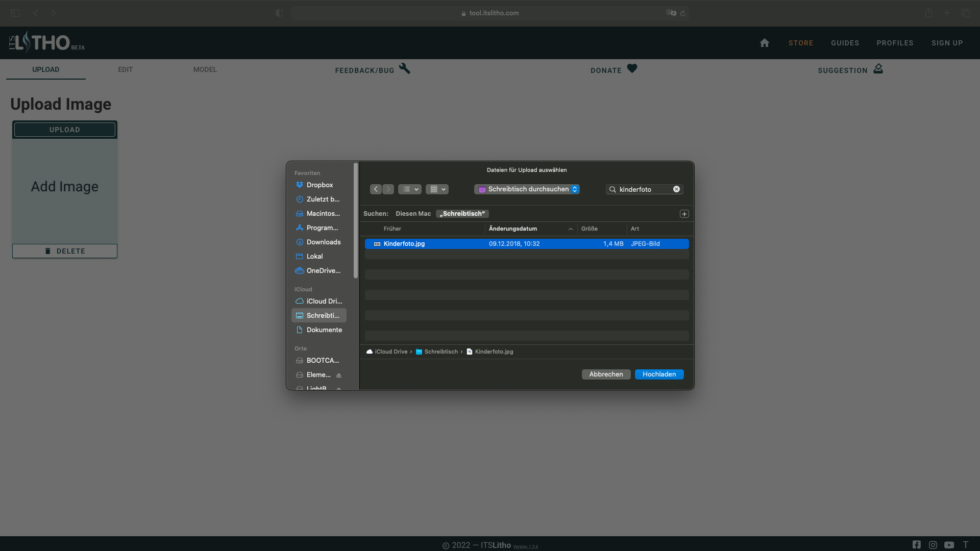
Task: Open the Facebook footer icon
Action: (916, 544)
